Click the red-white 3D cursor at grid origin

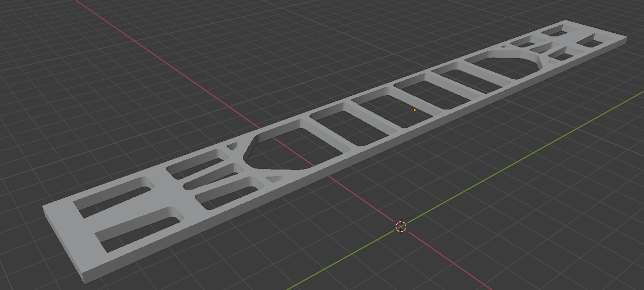(401, 226)
